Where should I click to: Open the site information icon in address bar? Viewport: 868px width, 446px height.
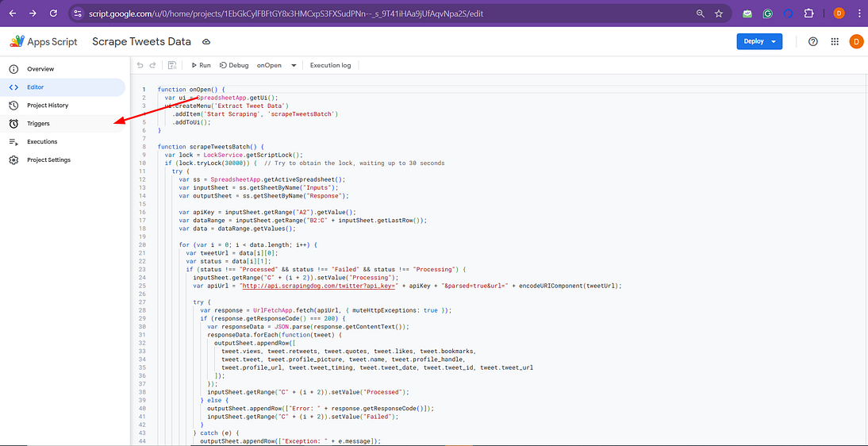pos(78,13)
